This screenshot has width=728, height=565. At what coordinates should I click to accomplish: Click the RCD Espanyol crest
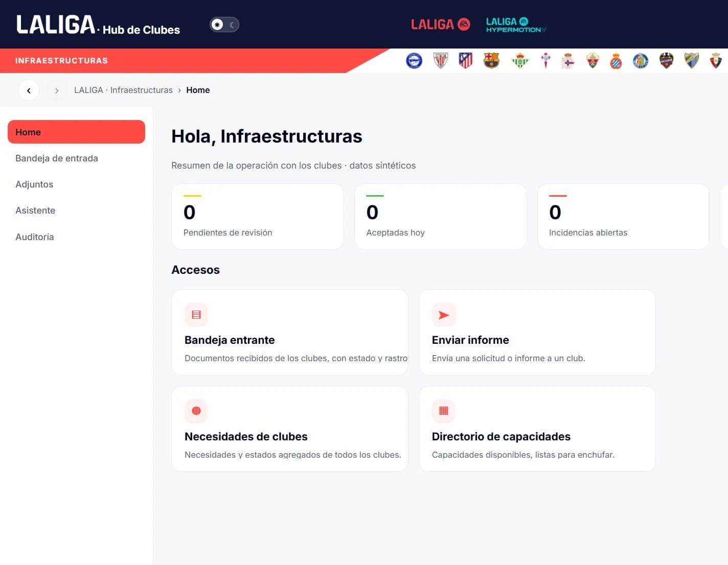point(616,61)
